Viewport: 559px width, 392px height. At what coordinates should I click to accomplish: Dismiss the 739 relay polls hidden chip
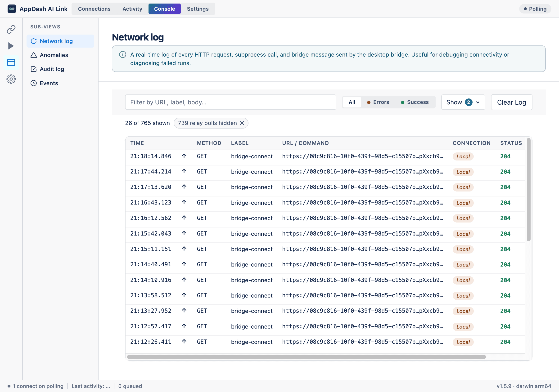242,123
